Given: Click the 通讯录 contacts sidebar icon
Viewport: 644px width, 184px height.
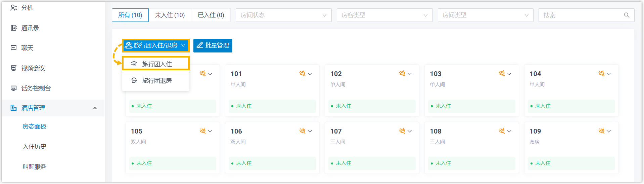Looking at the screenshot, I should pos(13,28).
